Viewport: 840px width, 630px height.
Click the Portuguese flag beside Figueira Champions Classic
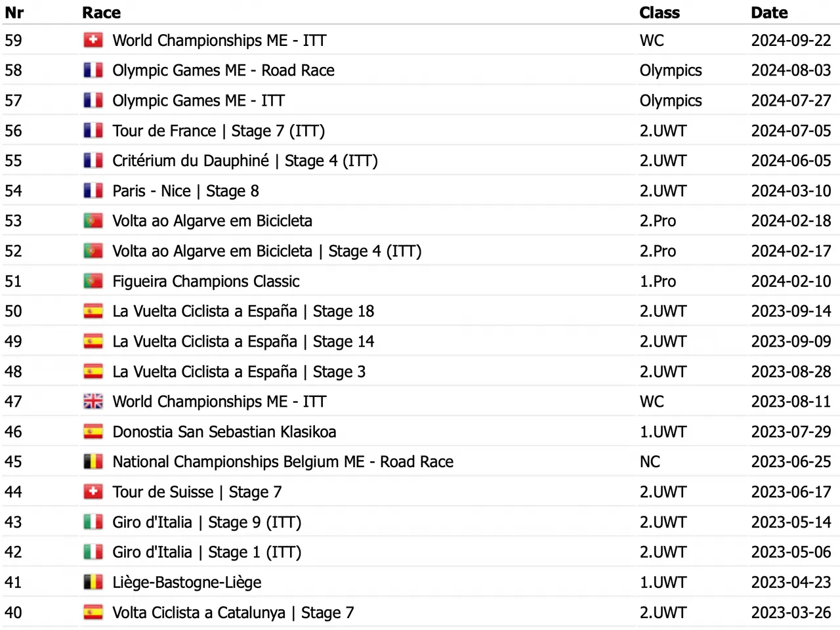coord(93,282)
